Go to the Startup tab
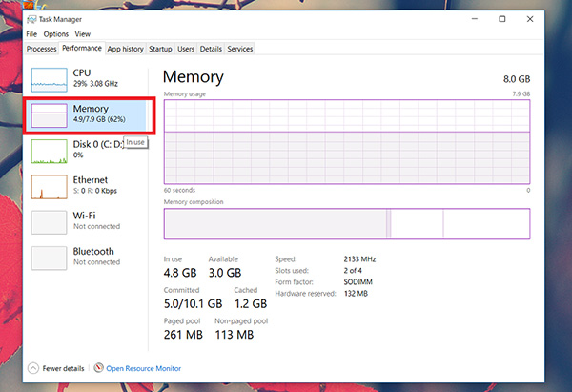This screenshot has width=572, height=392. point(161,49)
